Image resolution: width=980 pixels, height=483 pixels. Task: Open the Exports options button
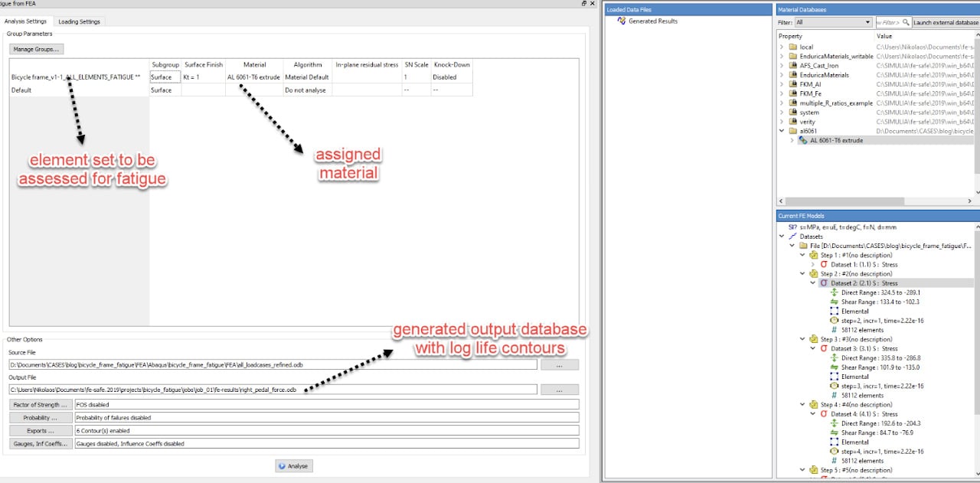click(41, 430)
